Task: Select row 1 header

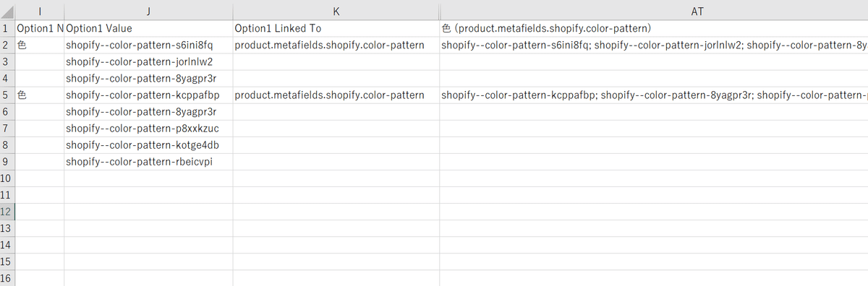Action: [7, 29]
